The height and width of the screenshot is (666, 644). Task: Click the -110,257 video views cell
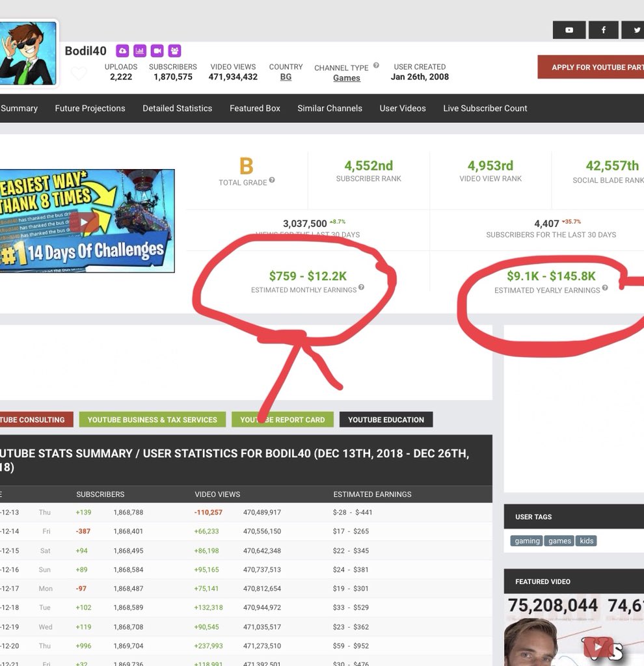click(x=208, y=513)
